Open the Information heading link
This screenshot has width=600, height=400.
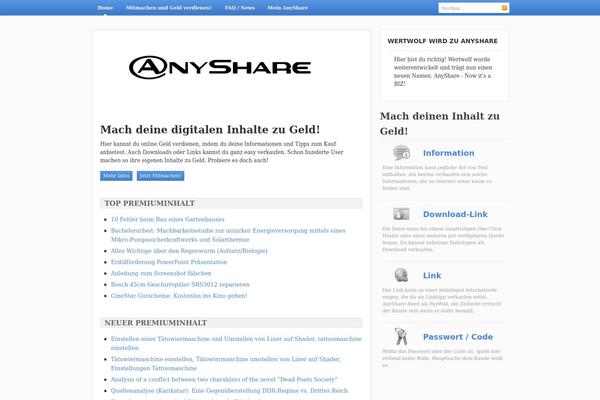click(x=448, y=153)
